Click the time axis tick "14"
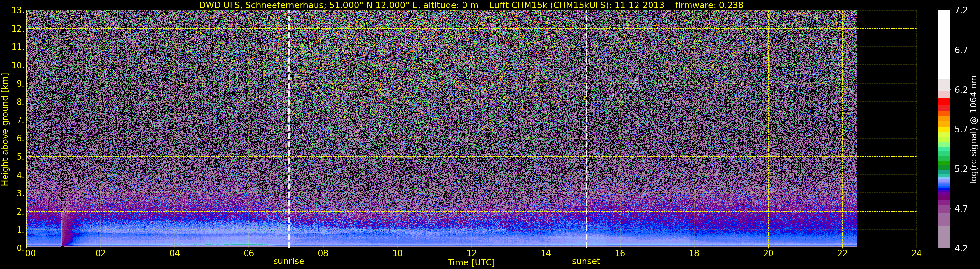Viewport: 980px width, 269px height. click(x=545, y=254)
